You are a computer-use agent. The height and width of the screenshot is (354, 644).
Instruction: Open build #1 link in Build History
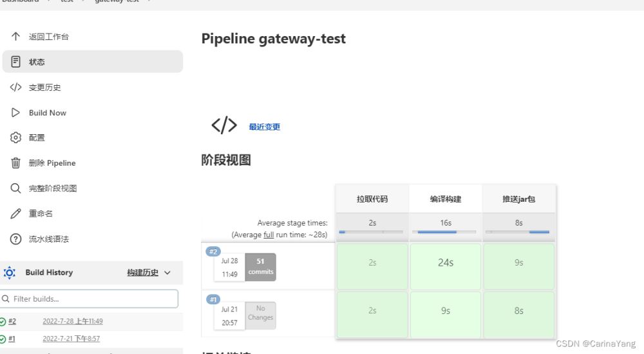pyautogui.click(x=12, y=339)
